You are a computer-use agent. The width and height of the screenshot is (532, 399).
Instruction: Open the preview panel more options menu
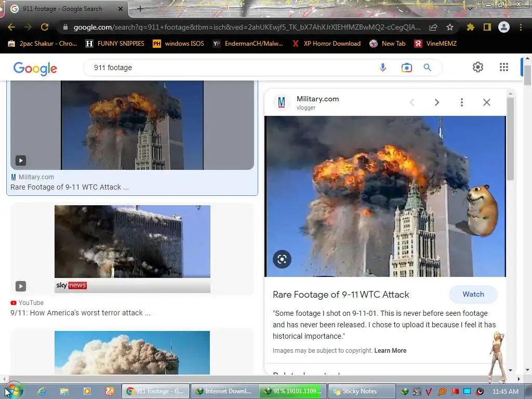(x=461, y=102)
